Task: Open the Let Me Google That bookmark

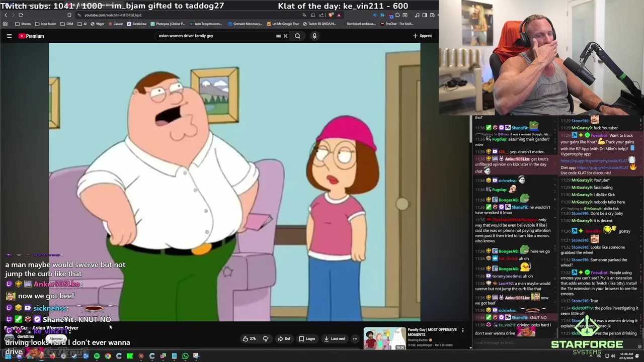Action: point(283,24)
